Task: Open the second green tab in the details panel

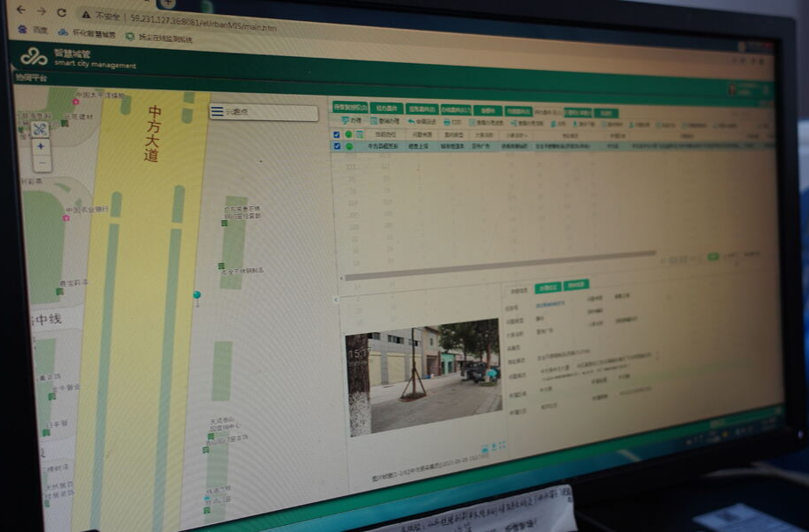Action: point(576,285)
